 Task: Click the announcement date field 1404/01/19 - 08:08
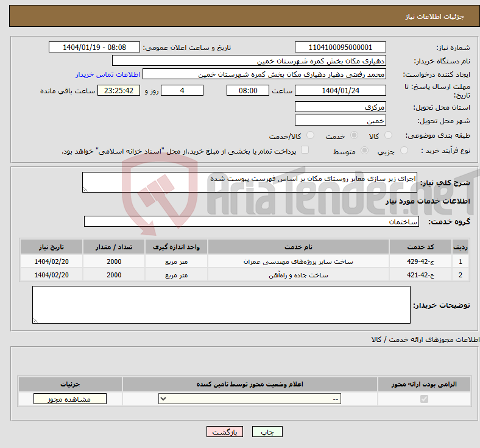94,47
